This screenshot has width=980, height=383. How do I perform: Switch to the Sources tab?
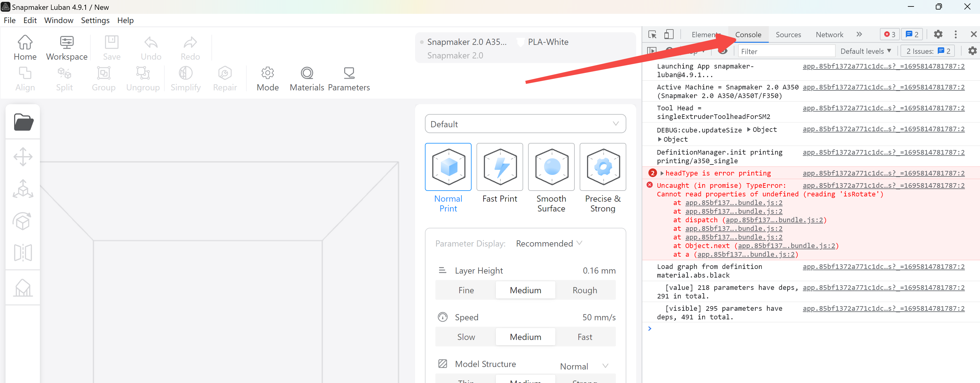coord(788,35)
